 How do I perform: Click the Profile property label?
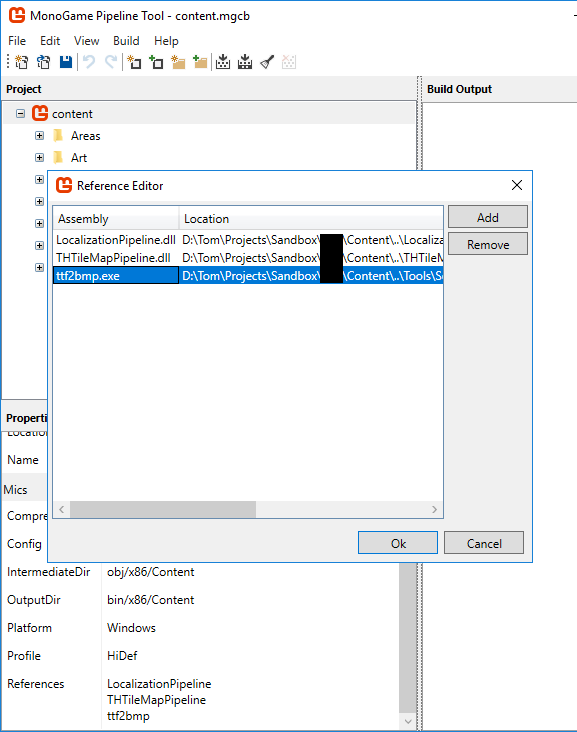coord(24,656)
